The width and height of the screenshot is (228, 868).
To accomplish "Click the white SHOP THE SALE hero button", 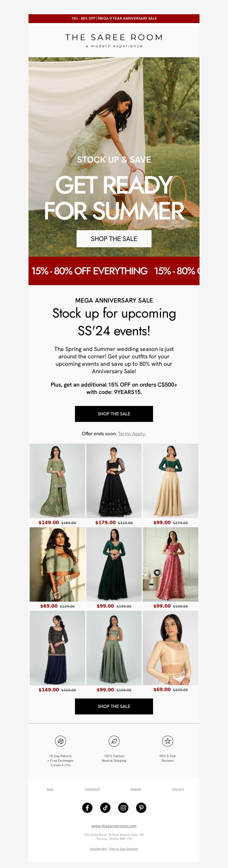I will coord(114,238).
